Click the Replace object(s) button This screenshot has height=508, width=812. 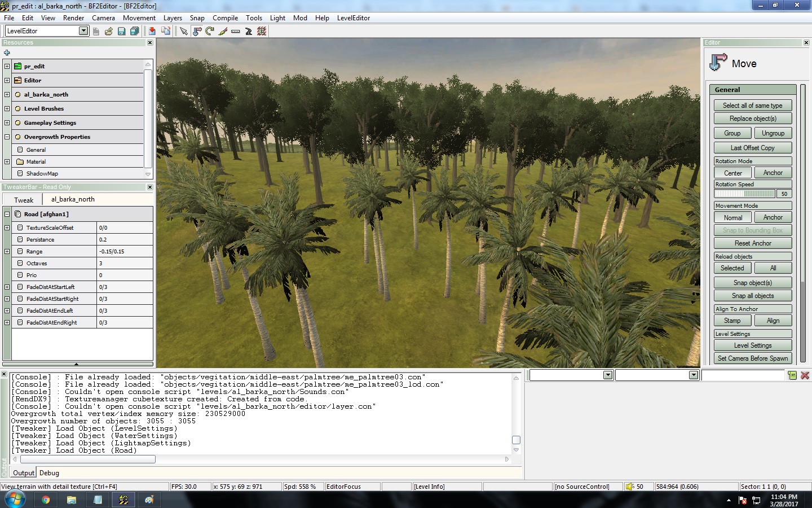point(753,119)
